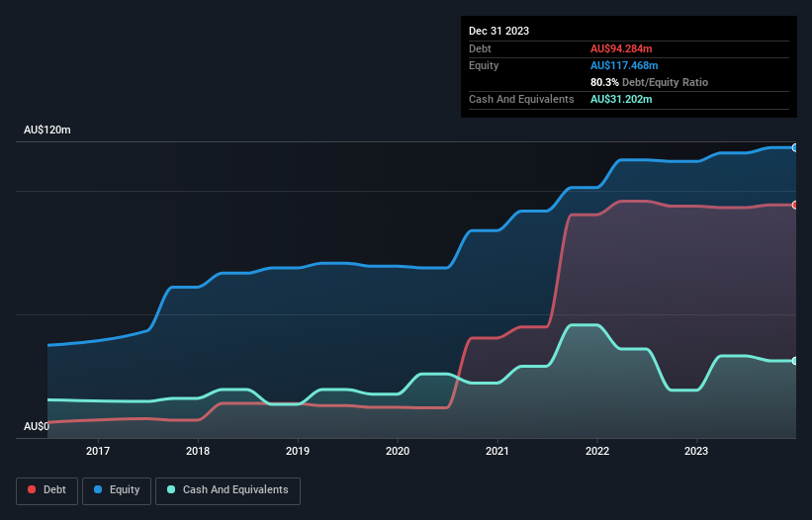Click the 2020 x-axis label
812x520 pixels.
398,451
